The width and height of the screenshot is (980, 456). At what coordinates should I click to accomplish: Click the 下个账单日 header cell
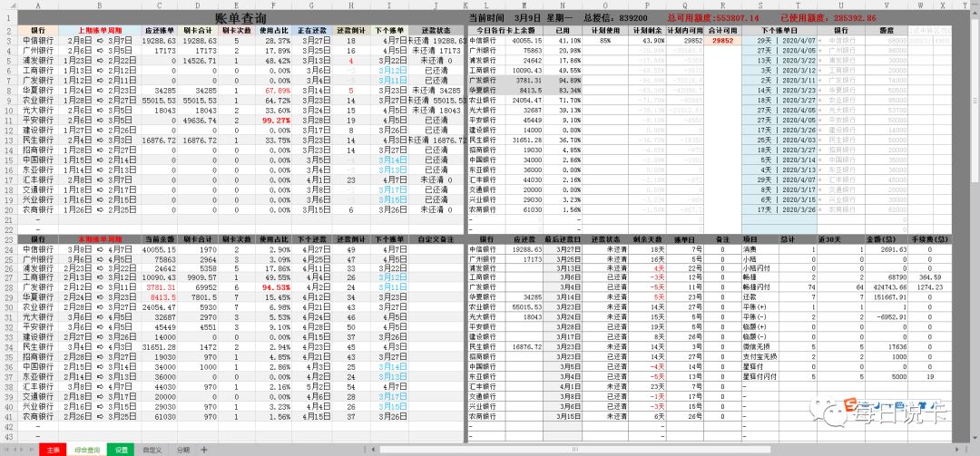(779, 30)
